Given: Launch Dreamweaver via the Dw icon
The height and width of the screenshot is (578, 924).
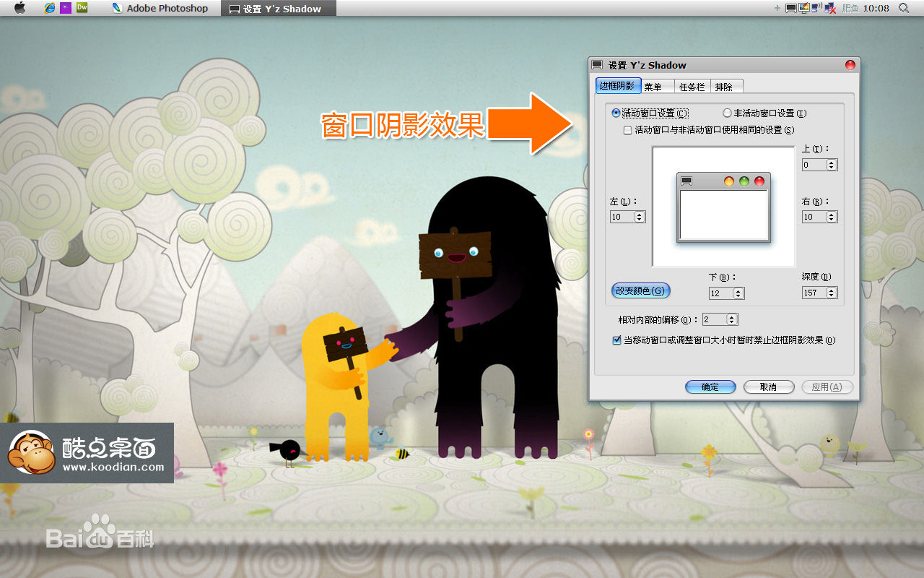Looking at the screenshot, I should [82, 8].
